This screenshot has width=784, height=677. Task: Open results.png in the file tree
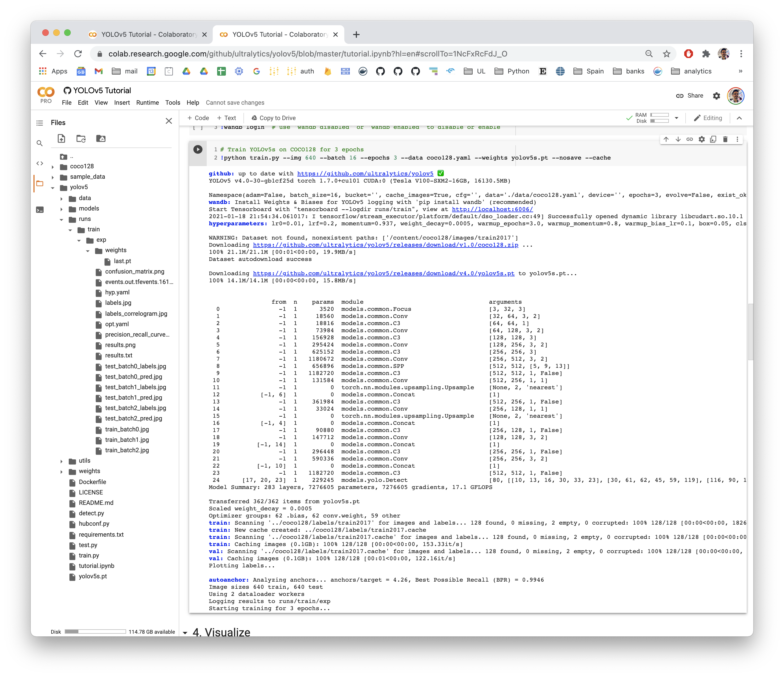point(120,345)
